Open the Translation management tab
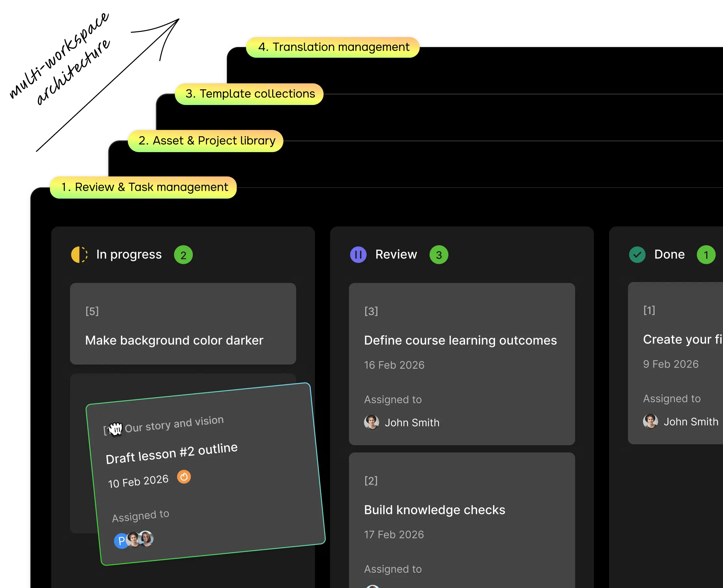The width and height of the screenshot is (723, 588). point(333,47)
